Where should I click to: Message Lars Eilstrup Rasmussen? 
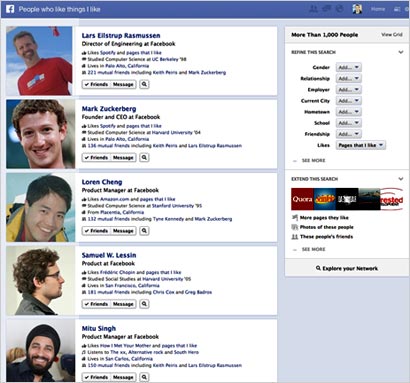[x=123, y=84]
